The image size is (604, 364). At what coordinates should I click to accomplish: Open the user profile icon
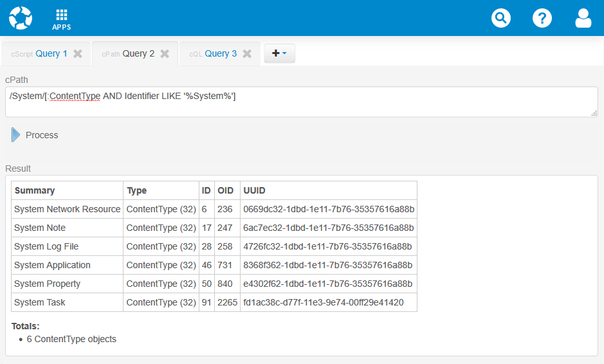583,18
